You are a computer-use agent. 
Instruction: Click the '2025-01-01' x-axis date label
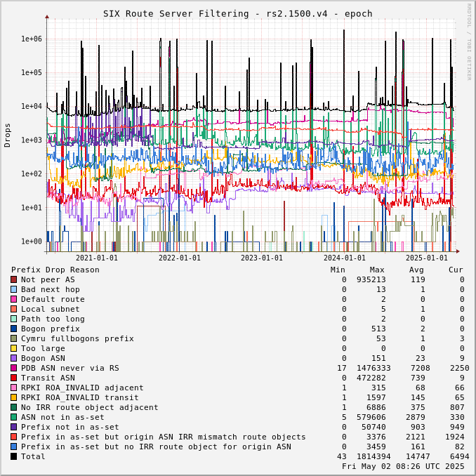coord(427,258)
